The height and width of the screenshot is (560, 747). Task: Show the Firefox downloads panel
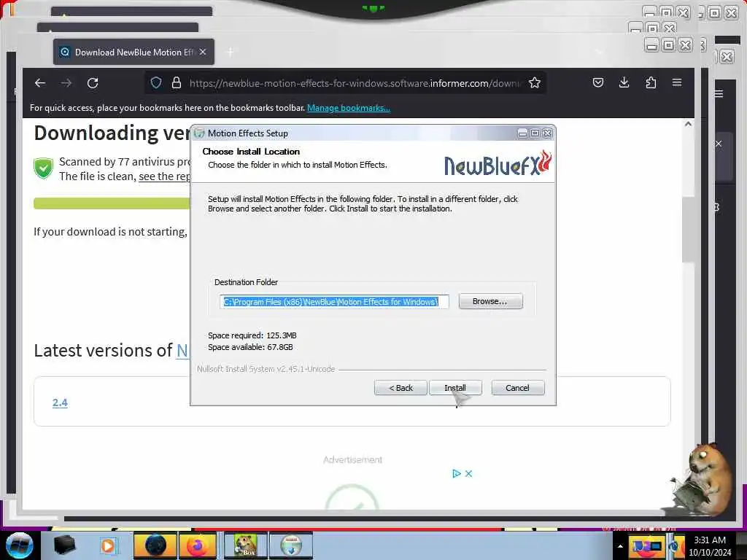(624, 83)
